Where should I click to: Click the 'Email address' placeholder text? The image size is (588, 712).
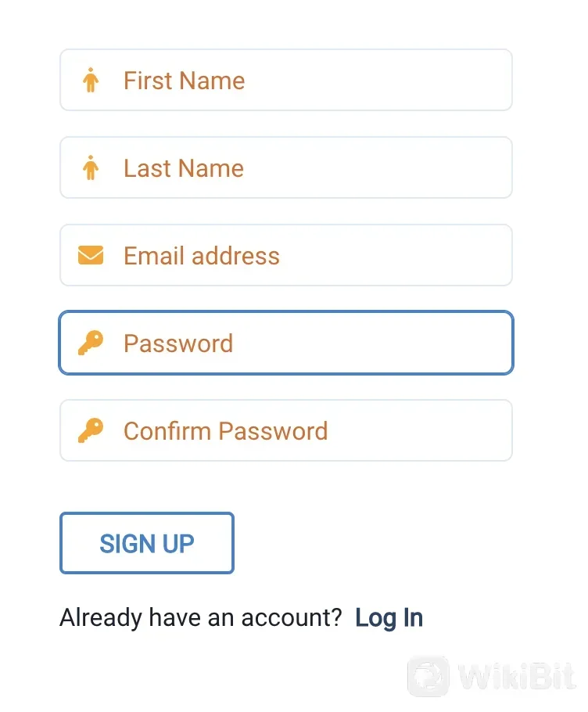point(202,256)
